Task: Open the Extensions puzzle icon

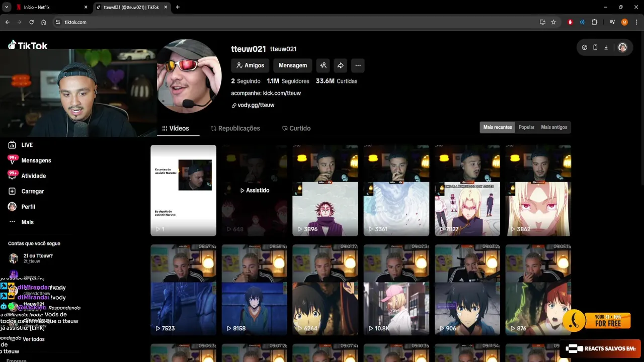Action: (x=595, y=22)
